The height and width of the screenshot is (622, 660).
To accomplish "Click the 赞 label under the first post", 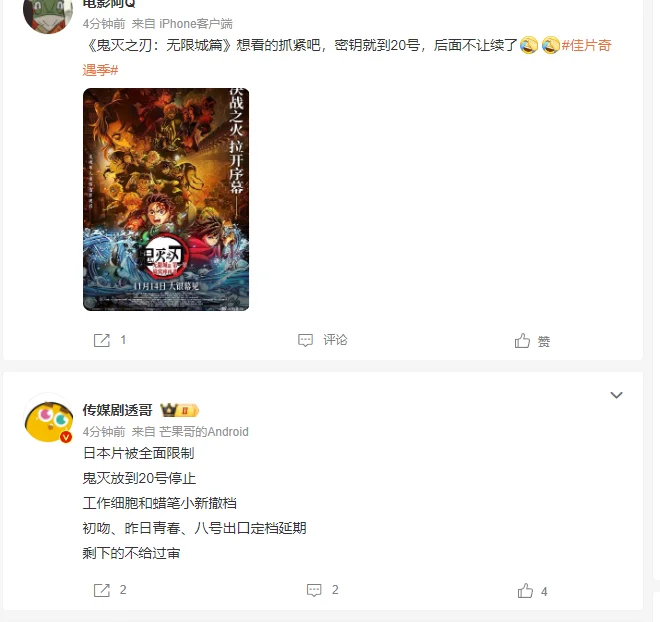I will click(543, 341).
